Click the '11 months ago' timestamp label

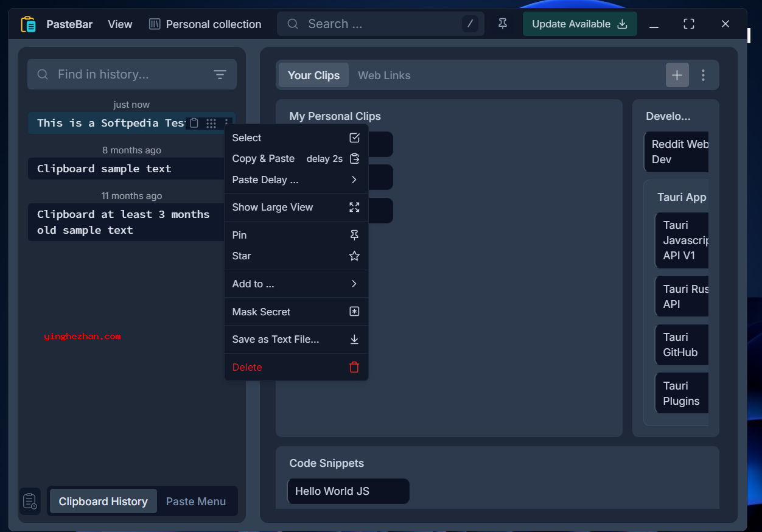point(131,196)
